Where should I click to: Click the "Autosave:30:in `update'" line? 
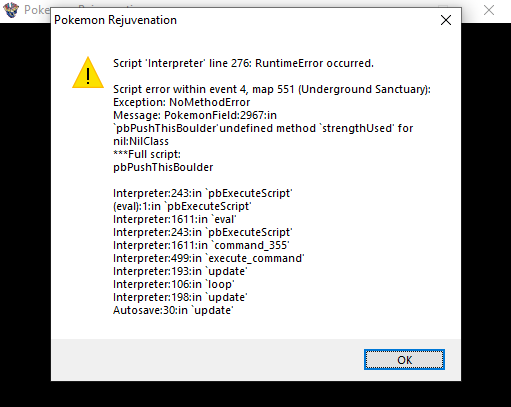[173, 310]
